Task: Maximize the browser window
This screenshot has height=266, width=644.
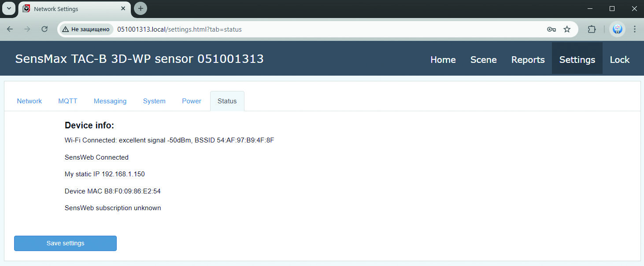Action: pos(612,8)
